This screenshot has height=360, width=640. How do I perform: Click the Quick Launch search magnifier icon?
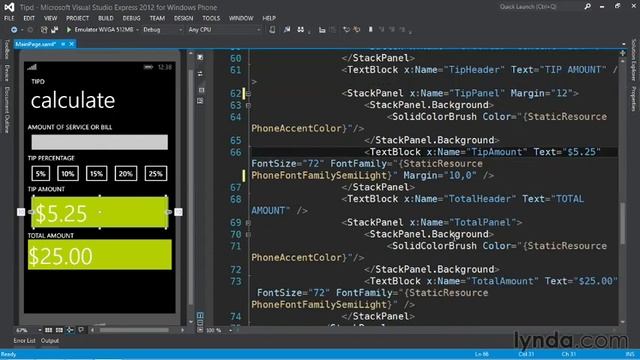coord(587,7)
